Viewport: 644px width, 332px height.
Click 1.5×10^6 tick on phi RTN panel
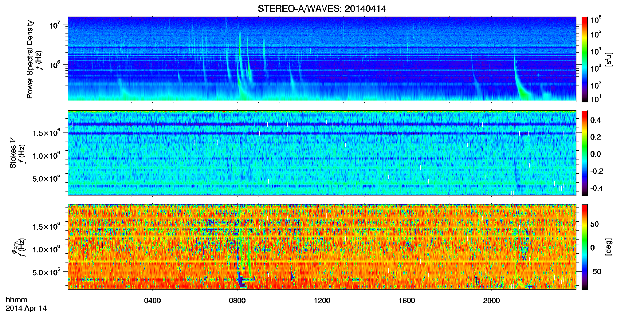coord(46,227)
